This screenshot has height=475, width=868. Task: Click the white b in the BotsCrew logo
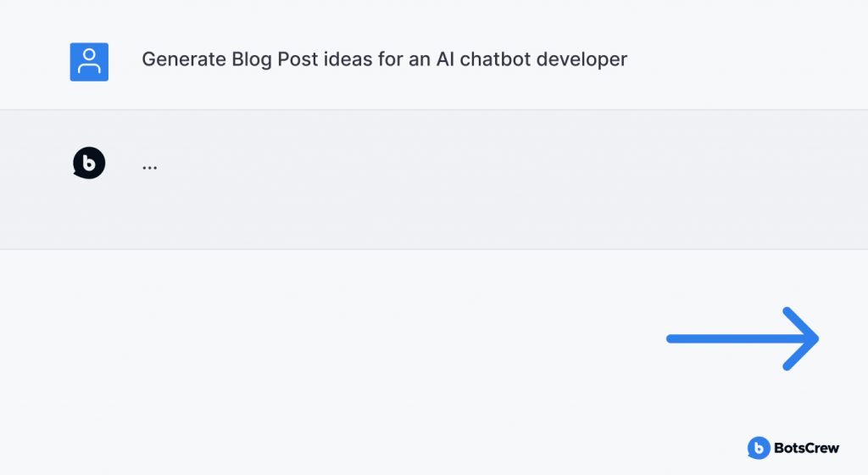click(759, 449)
